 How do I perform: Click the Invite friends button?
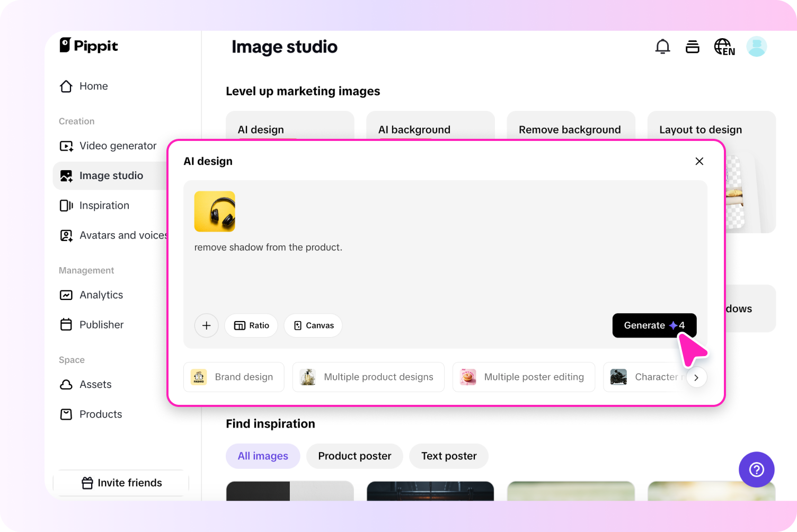121,483
